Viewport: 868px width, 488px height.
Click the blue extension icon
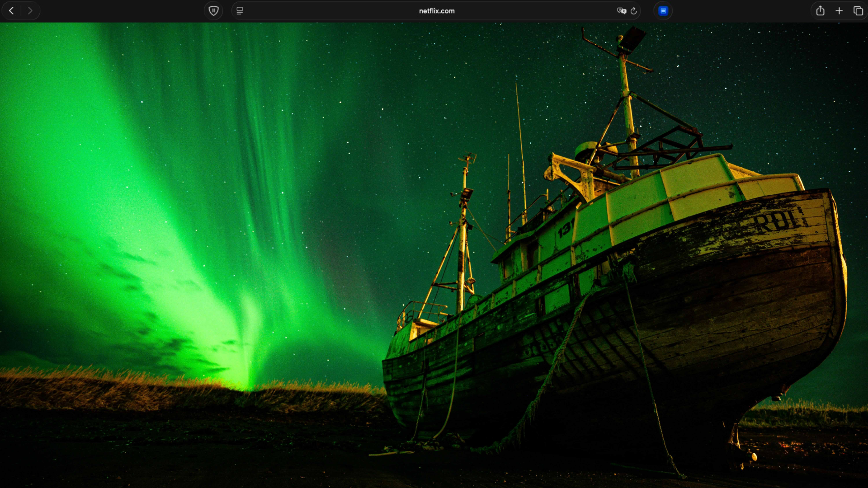(x=663, y=11)
